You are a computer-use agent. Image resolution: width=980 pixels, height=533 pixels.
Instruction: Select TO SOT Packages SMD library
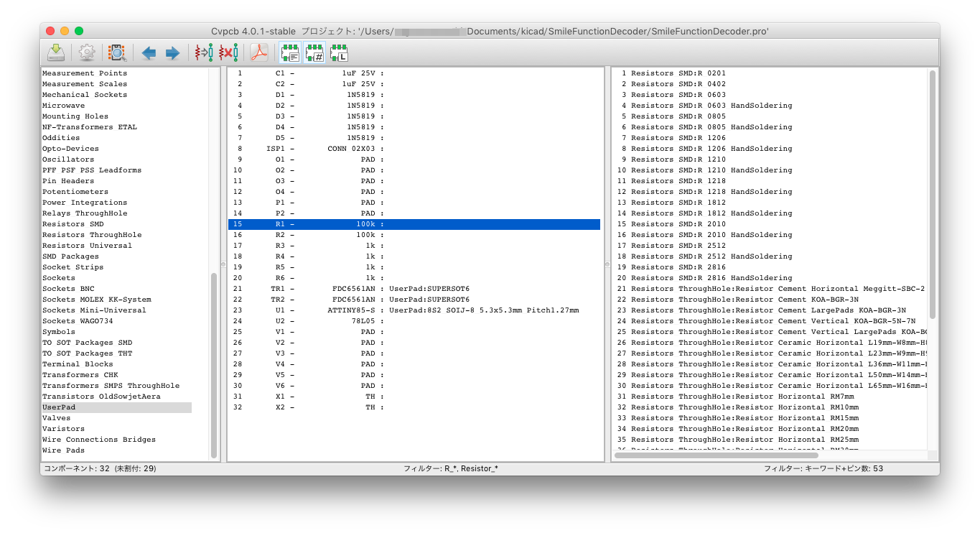tap(87, 343)
